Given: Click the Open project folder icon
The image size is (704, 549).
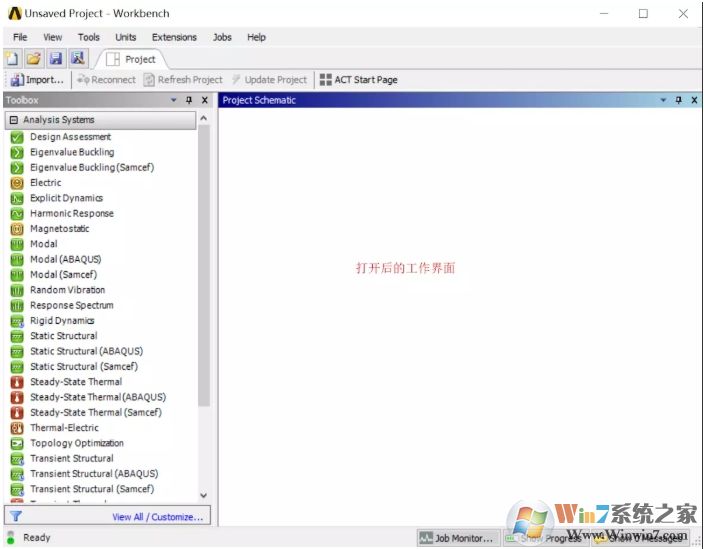Looking at the screenshot, I should (34, 59).
